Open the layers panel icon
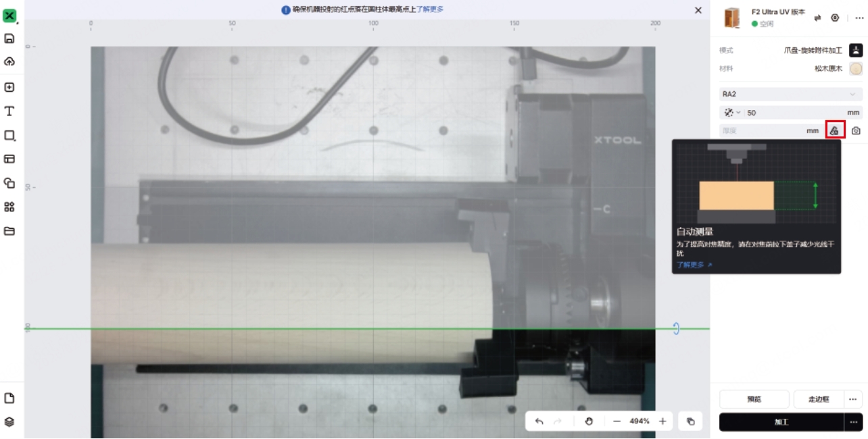Viewport: 868px width, 439px height. [x=9, y=421]
